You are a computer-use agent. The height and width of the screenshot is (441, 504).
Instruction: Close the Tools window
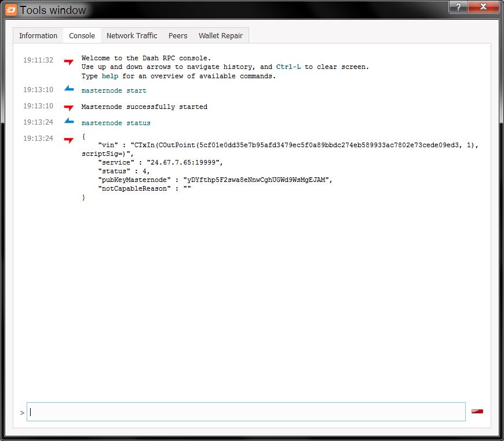[x=483, y=7]
